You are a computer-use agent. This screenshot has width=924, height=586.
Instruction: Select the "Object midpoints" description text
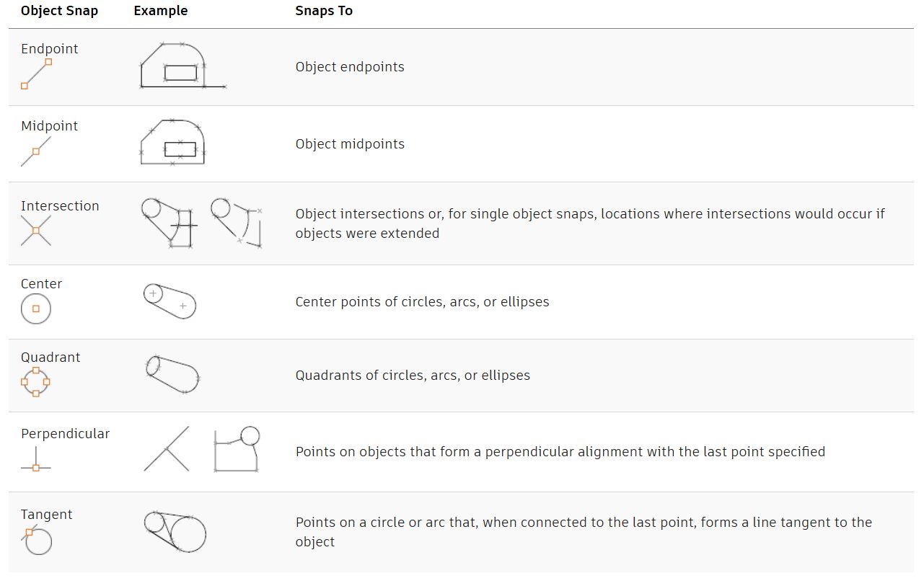point(350,144)
